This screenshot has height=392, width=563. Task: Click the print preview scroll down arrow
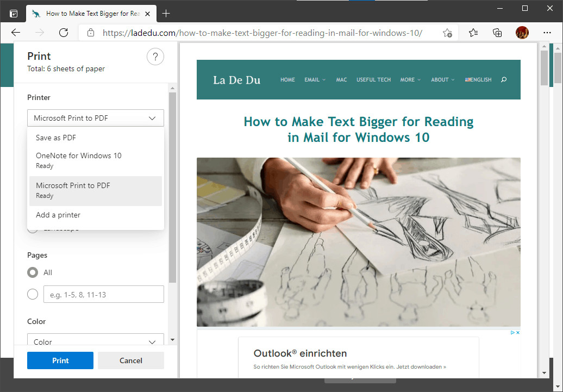[544, 373]
